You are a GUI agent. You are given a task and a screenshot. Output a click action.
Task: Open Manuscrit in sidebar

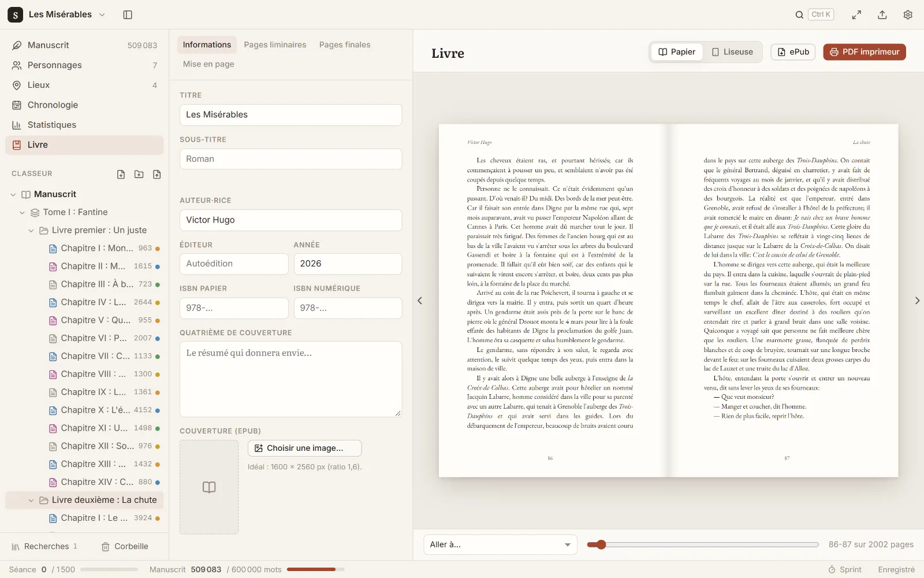pos(84,45)
